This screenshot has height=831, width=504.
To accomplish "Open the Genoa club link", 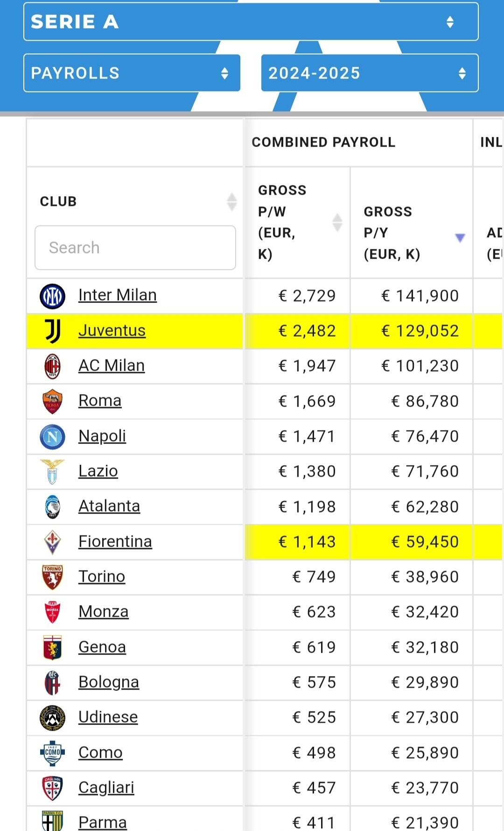I will pyautogui.click(x=102, y=647).
